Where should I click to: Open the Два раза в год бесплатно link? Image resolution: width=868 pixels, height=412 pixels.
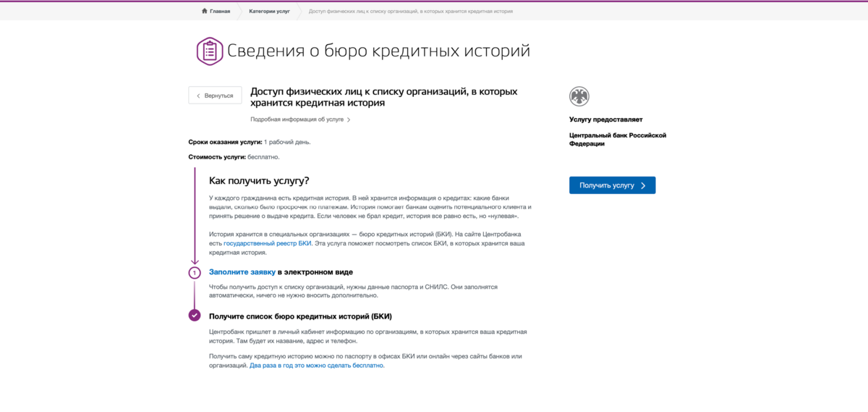317,366
